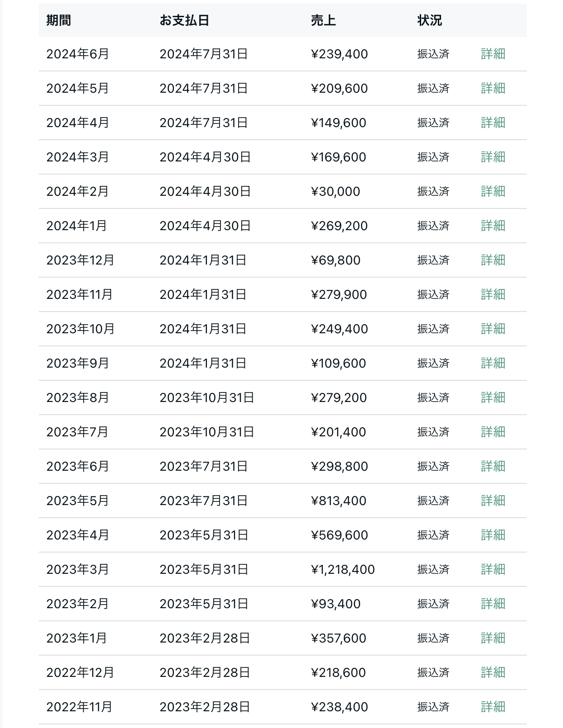Click 詳細 for 2023年10月 payment
563x728 pixels.
(x=493, y=329)
